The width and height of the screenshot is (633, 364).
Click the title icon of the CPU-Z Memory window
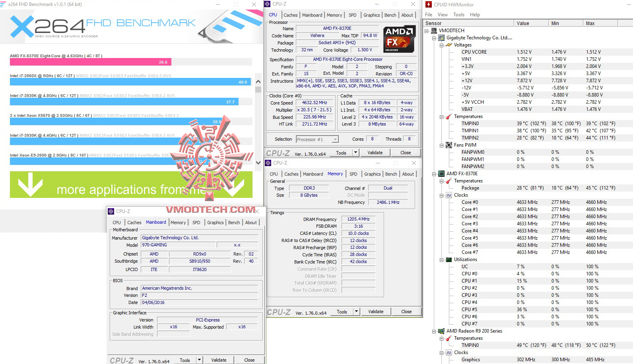tap(268, 163)
